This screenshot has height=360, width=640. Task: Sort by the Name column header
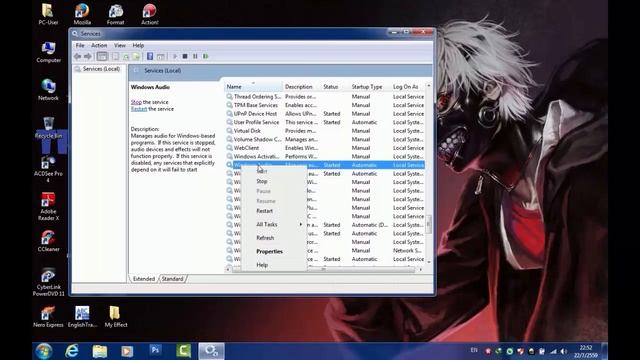[253, 87]
